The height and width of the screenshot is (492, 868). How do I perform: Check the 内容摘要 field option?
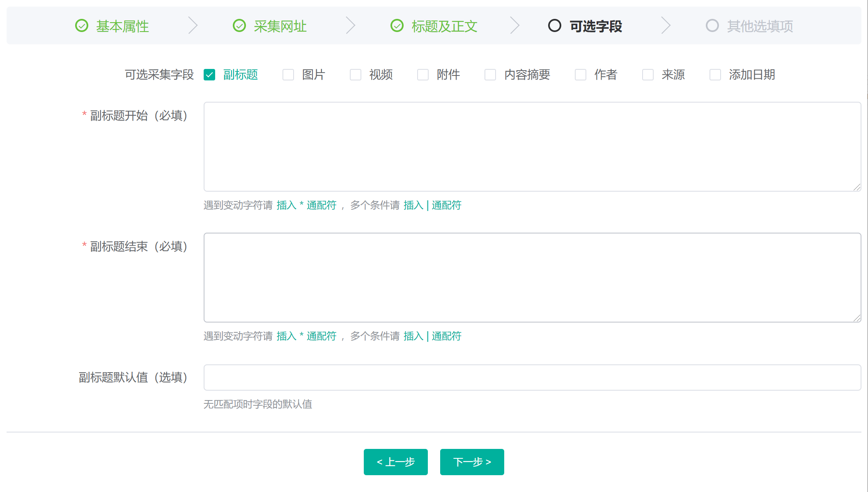490,75
